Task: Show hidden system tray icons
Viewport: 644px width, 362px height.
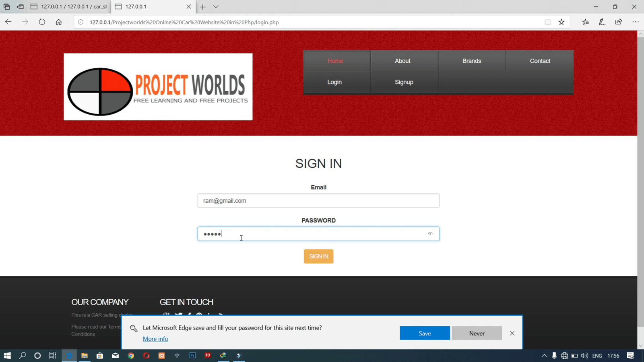Action: (x=544, y=356)
